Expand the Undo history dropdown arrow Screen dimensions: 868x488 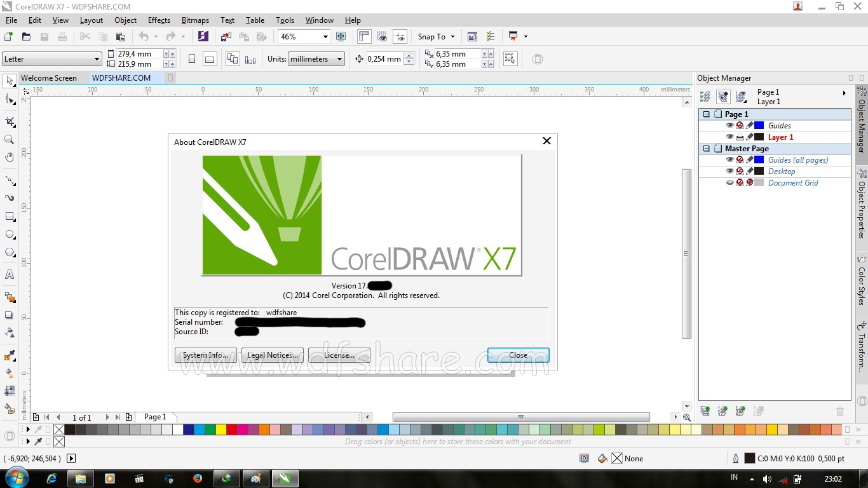(156, 37)
